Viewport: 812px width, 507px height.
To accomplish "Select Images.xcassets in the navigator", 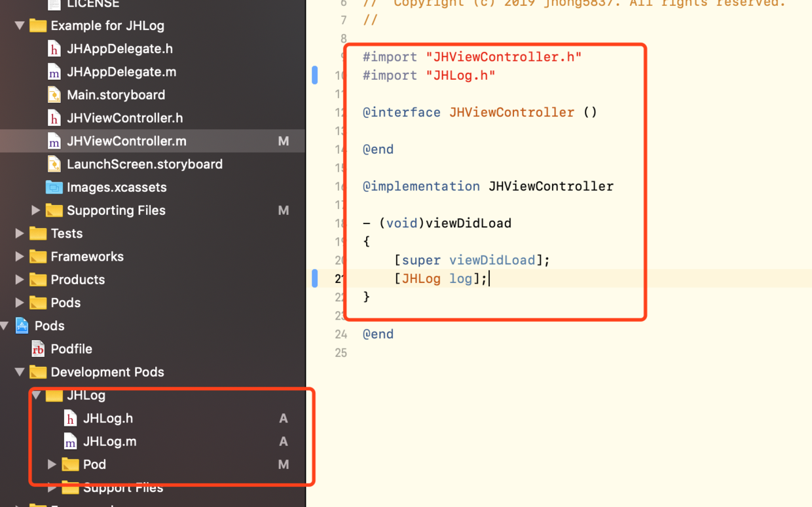I will [x=117, y=187].
